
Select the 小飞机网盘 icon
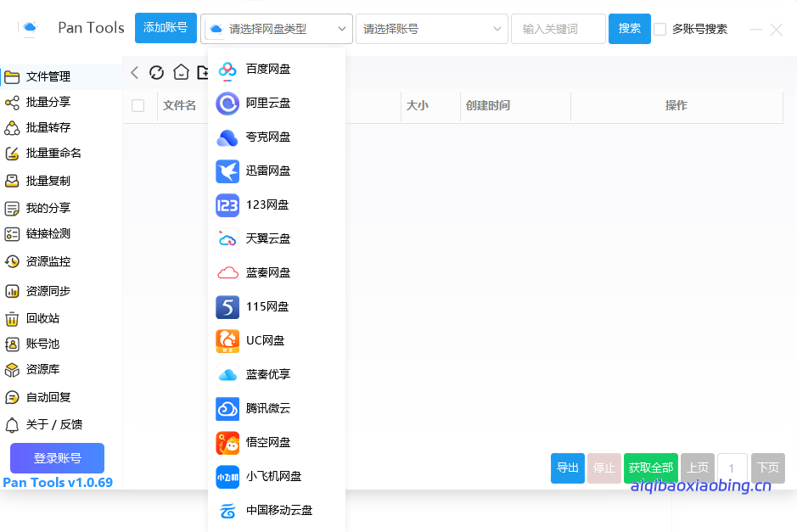click(227, 477)
